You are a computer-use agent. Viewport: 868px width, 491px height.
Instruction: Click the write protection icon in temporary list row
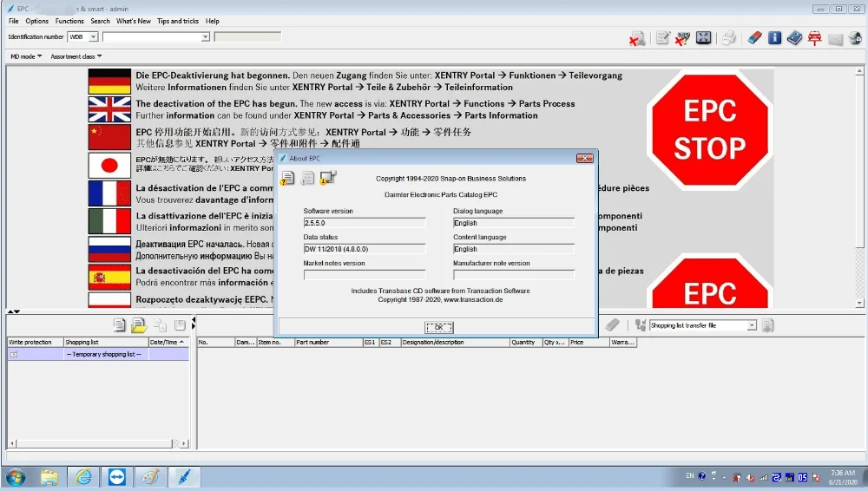coord(14,354)
